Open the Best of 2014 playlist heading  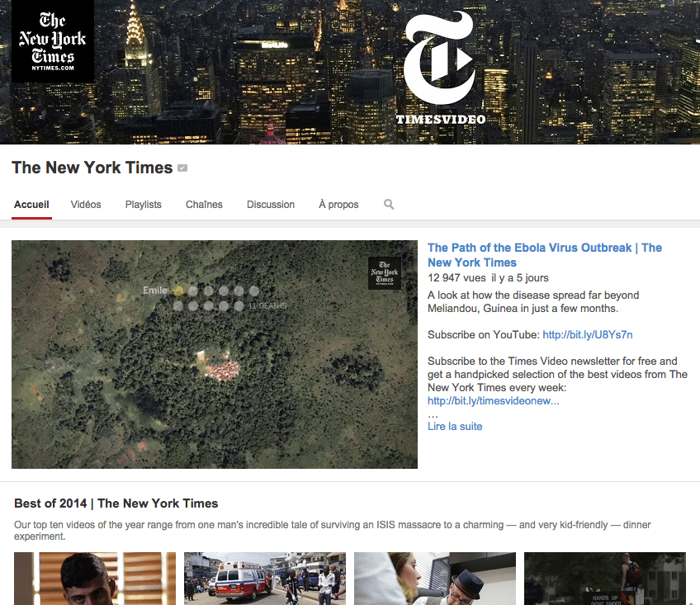(x=116, y=503)
